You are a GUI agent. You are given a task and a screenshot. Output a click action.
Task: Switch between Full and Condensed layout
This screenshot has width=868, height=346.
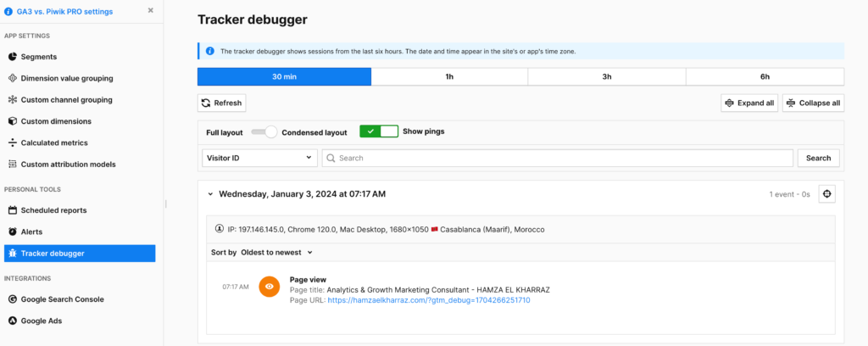pos(264,132)
